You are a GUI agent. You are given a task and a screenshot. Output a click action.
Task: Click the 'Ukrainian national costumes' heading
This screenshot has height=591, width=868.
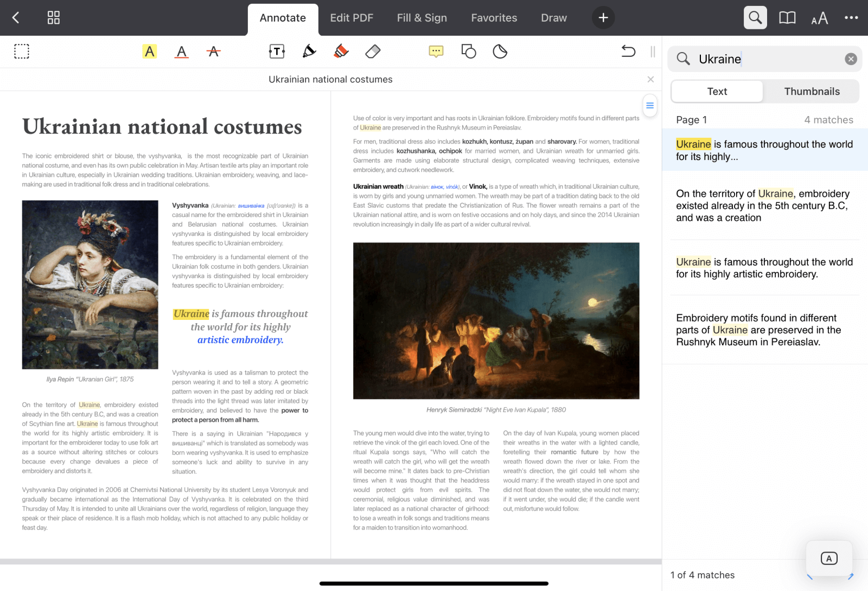(x=162, y=127)
